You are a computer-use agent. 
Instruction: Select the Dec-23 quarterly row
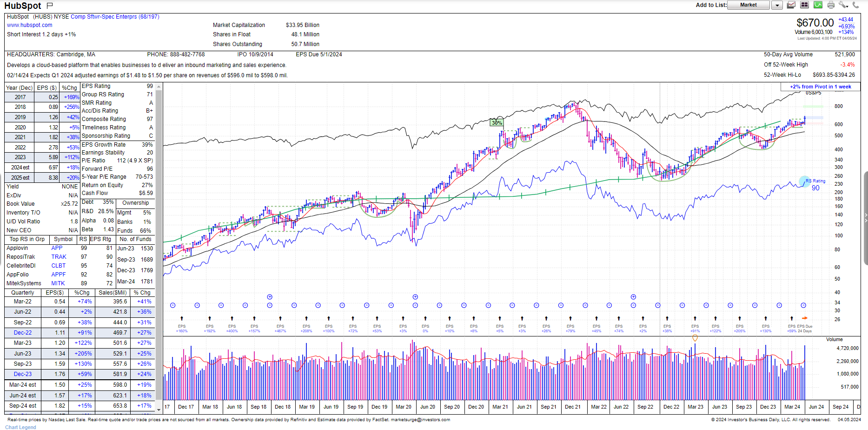pos(80,374)
